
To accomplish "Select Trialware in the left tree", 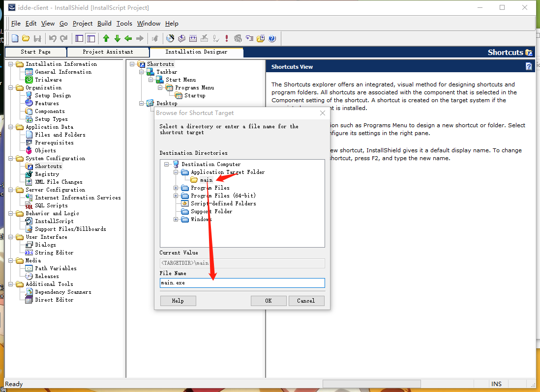I will click(x=48, y=80).
